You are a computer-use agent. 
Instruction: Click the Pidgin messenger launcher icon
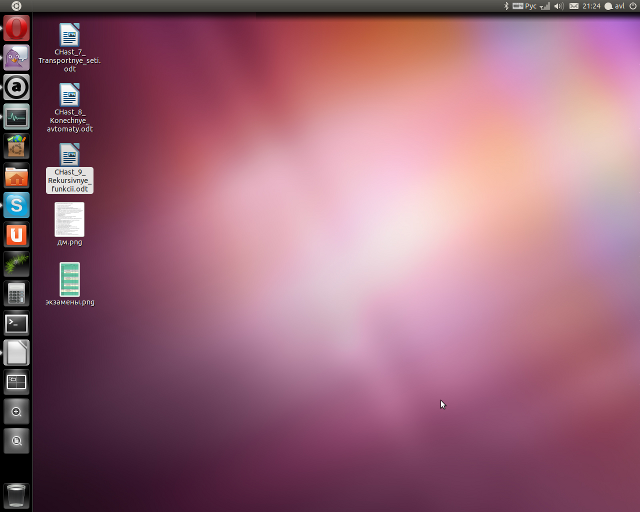point(16,58)
